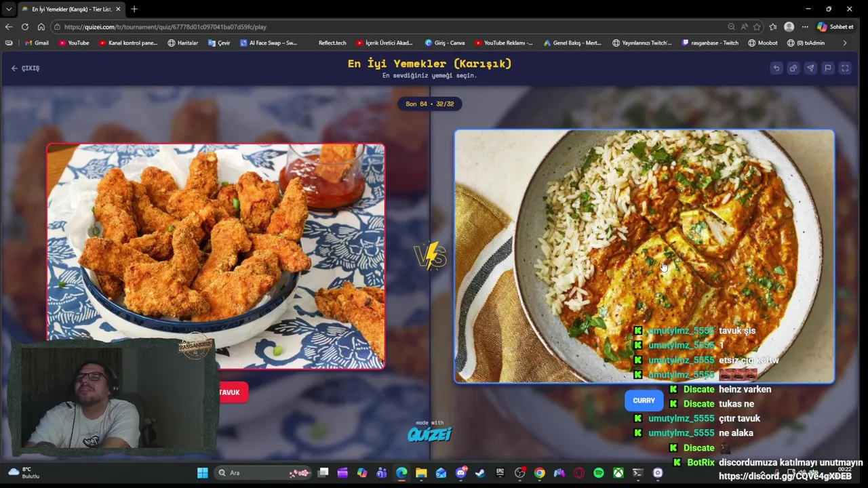Report the quiz using the flag icon
Screen dimensions: 868x488
click(x=828, y=68)
